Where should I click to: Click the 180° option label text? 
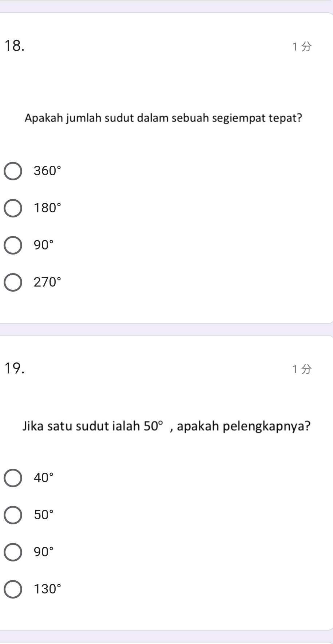[x=47, y=208]
